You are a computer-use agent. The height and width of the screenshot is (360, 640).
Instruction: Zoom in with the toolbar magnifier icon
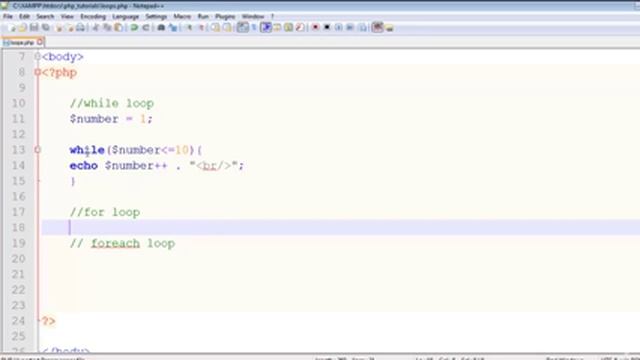pos(189,28)
